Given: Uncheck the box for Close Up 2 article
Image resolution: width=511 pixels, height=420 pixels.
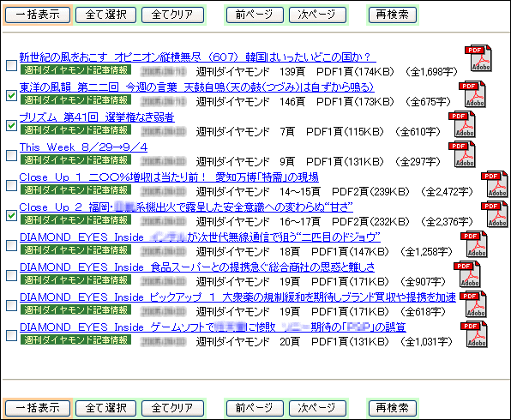Looking at the screenshot, I should [x=11, y=215].
